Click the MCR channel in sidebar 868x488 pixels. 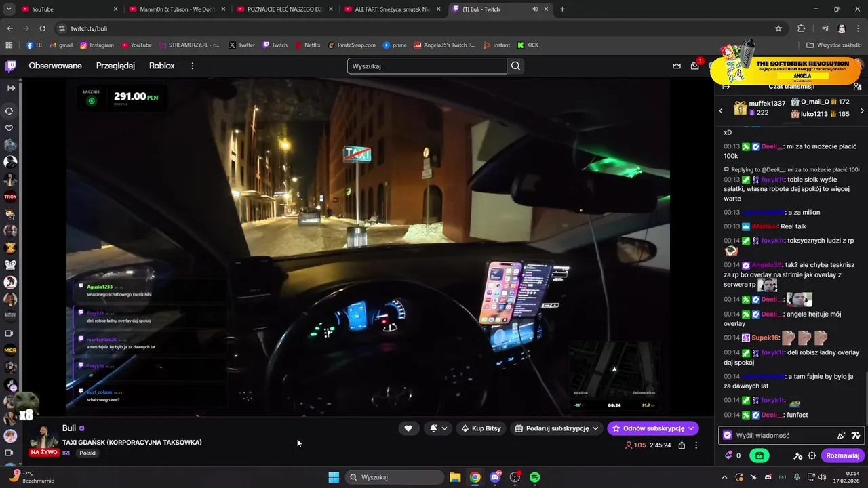click(10, 350)
